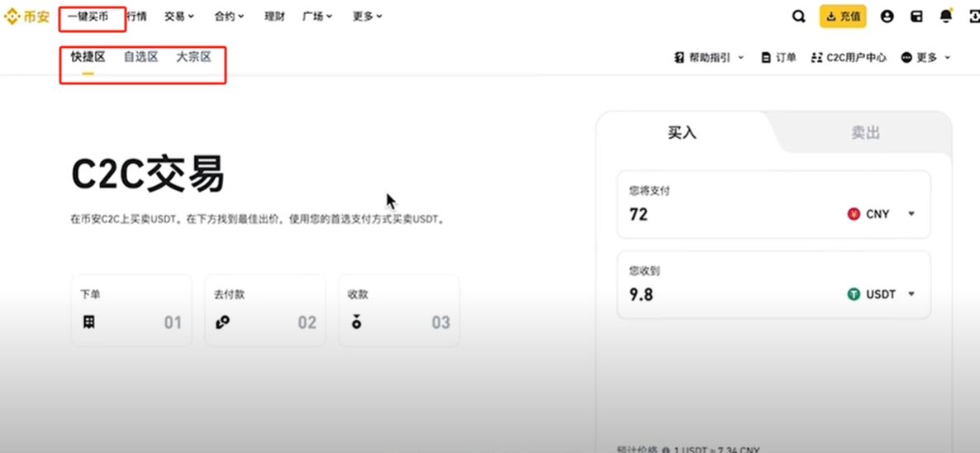Open the user account profile icon
This screenshot has width=980, height=453.
887,16
